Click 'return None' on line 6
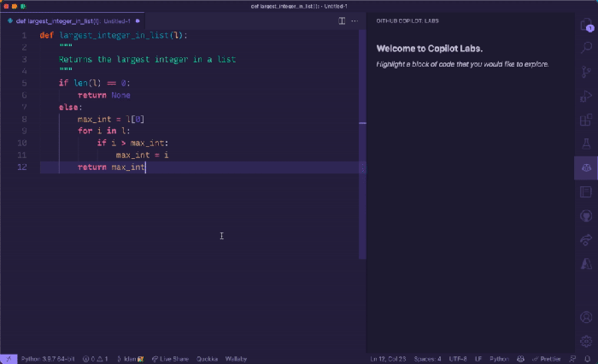The image size is (598, 364). [104, 96]
